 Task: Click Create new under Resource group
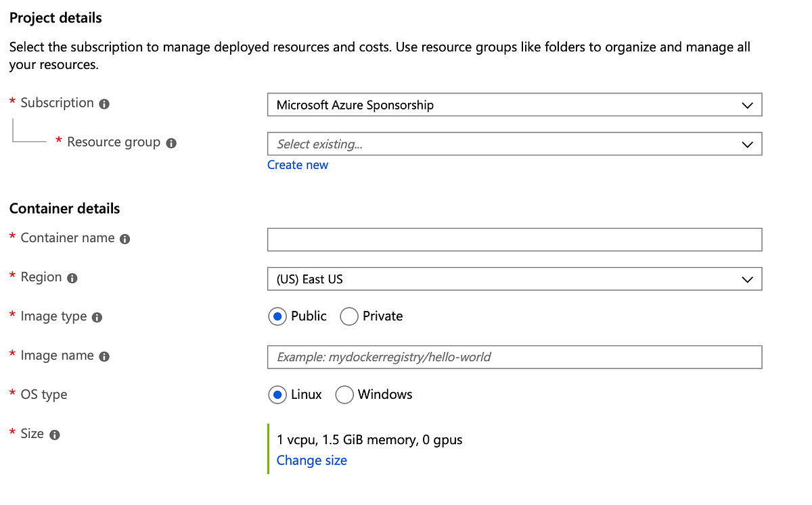(298, 164)
